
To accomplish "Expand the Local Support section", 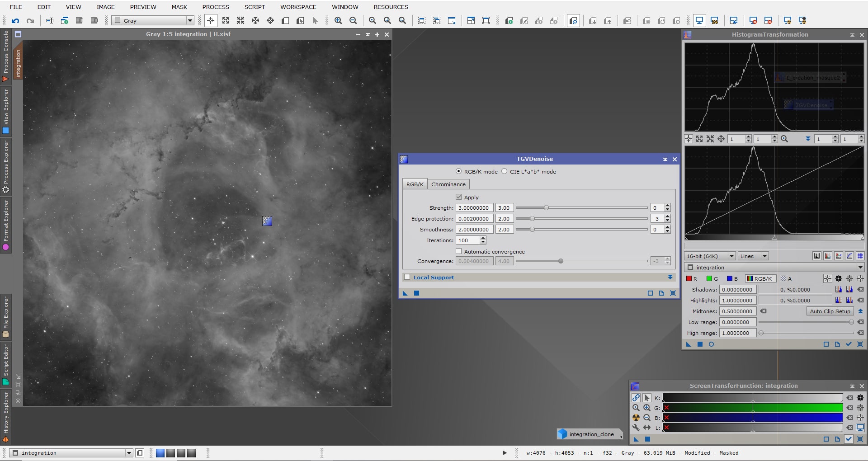I will tap(670, 277).
